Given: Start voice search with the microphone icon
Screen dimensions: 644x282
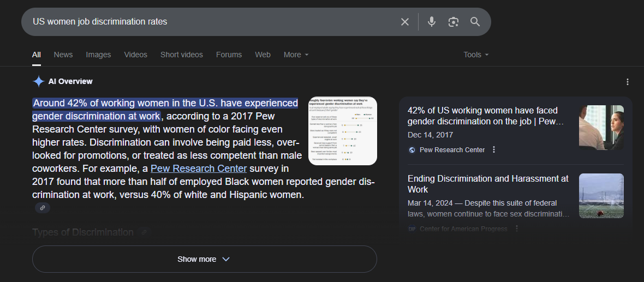Looking at the screenshot, I should click(431, 22).
